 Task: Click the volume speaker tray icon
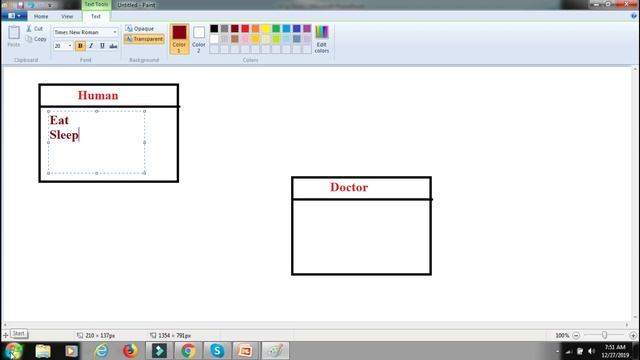(x=591, y=351)
